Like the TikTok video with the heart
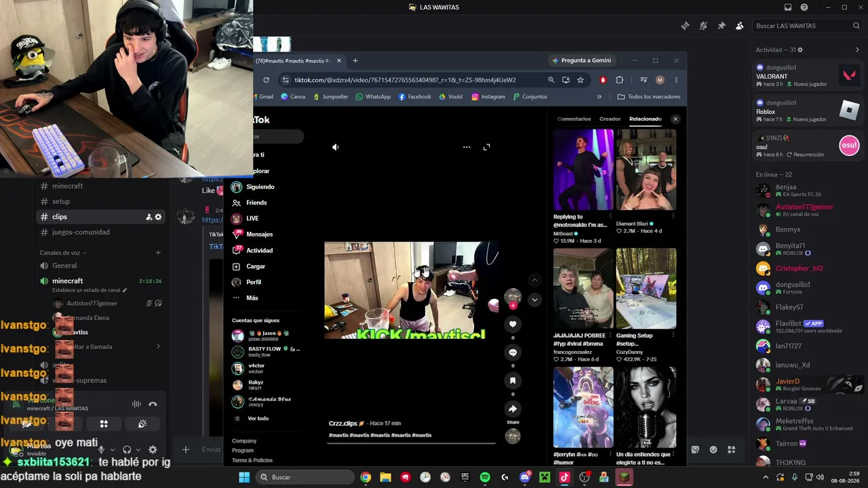 pos(513,324)
